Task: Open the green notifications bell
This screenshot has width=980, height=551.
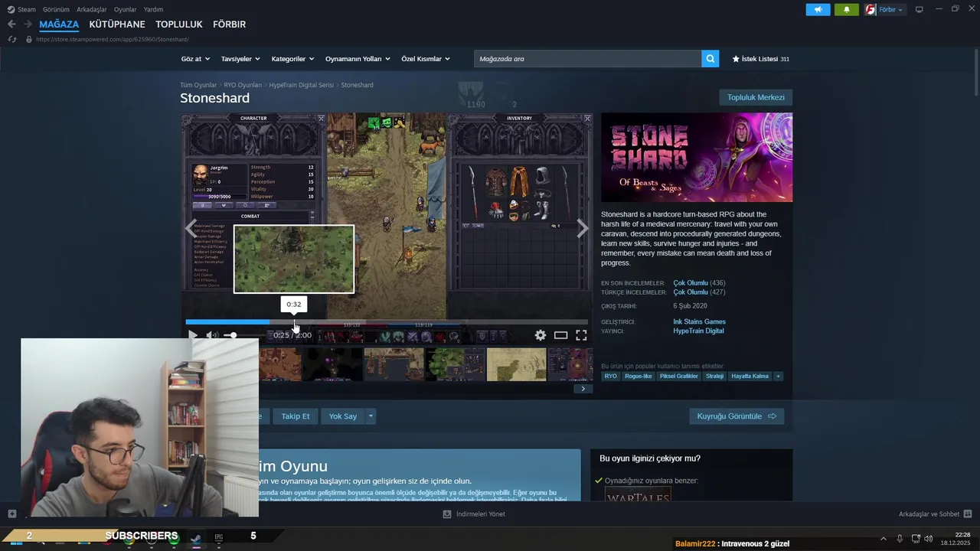Action: [x=847, y=10]
